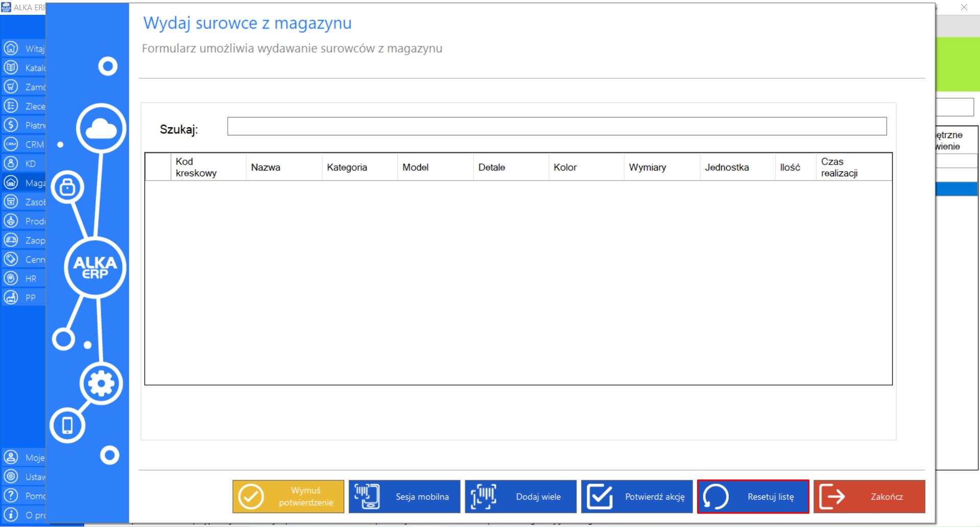Open the KD person icon in sidebar
Image resolution: width=980 pixels, height=527 pixels.
click(11, 163)
